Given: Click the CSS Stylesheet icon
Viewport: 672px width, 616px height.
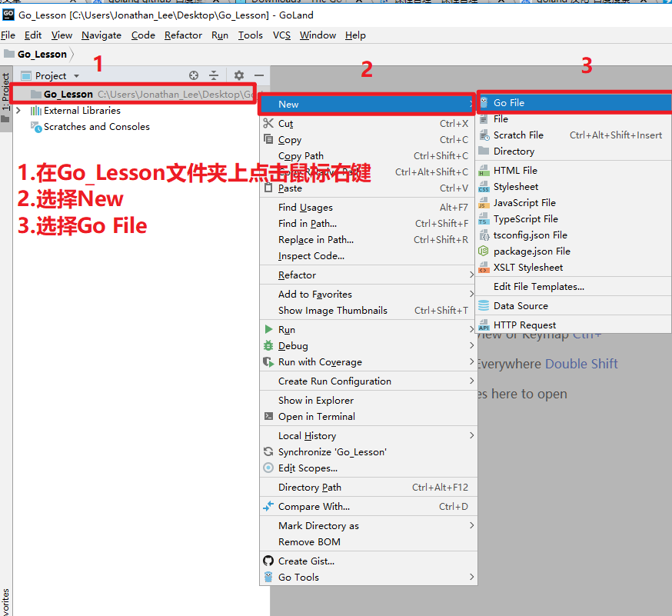Looking at the screenshot, I should click(x=484, y=187).
